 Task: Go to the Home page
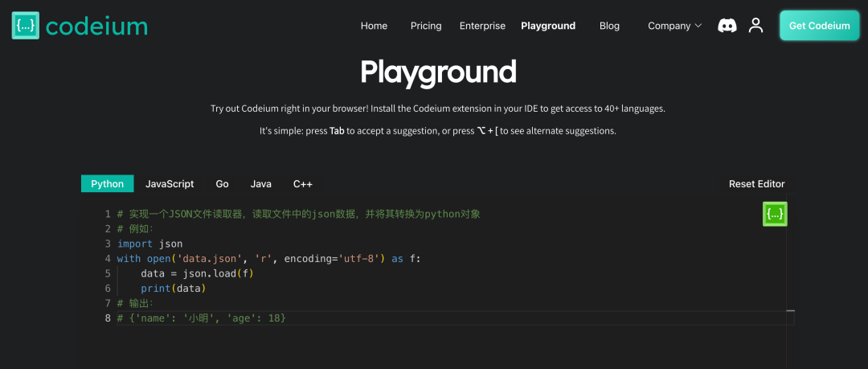pyautogui.click(x=374, y=26)
